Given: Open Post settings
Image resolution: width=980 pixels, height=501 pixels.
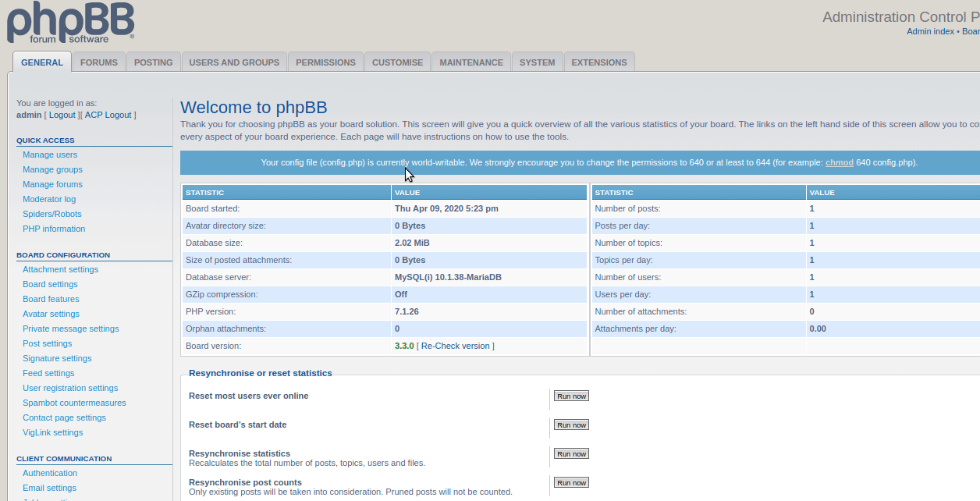Looking at the screenshot, I should coord(47,343).
